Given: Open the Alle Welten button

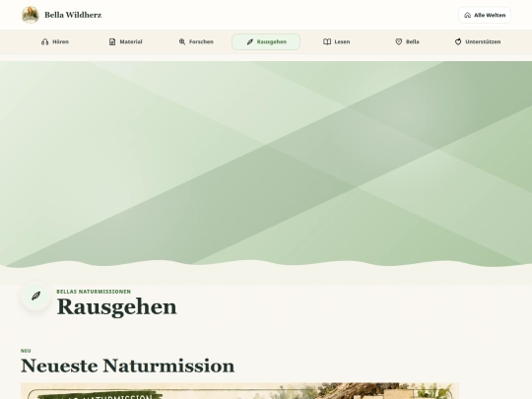Looking at the screenshot, I should tap(485, 15).
